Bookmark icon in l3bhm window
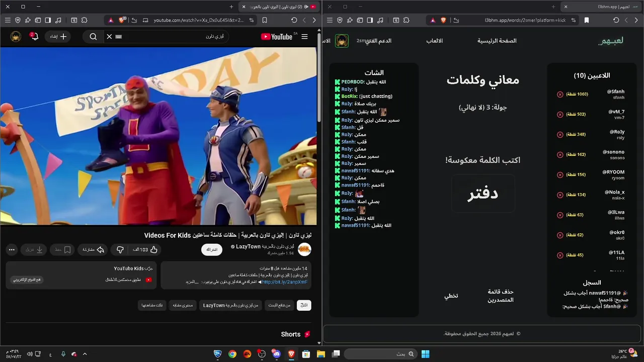 [587, 20]
